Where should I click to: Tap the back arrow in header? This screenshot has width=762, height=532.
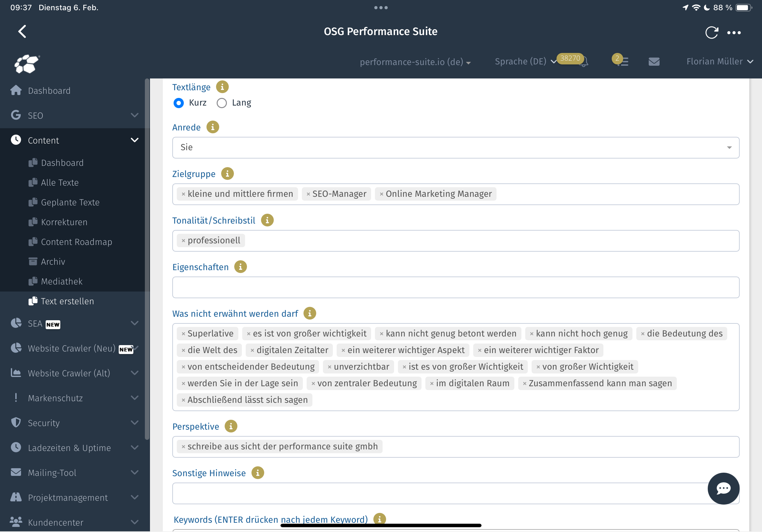click(22, 32)
